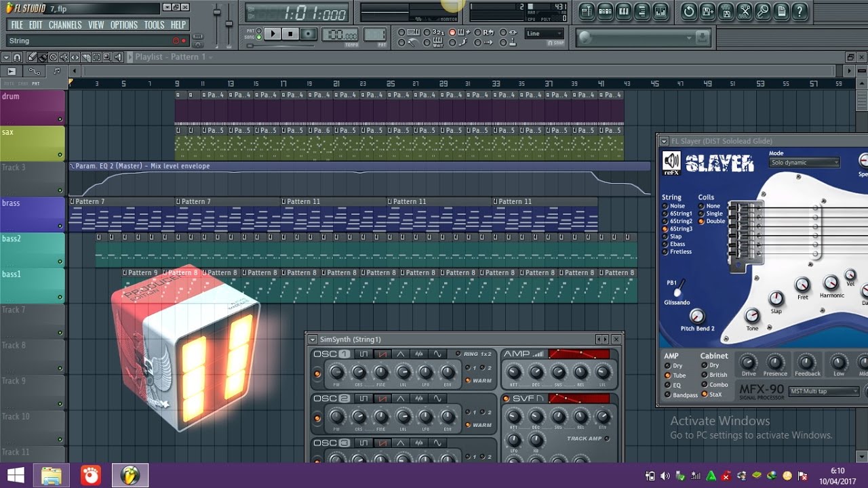
Task: Select the Zoom tool in Playlist toolbar
Action: click(107, 58)
